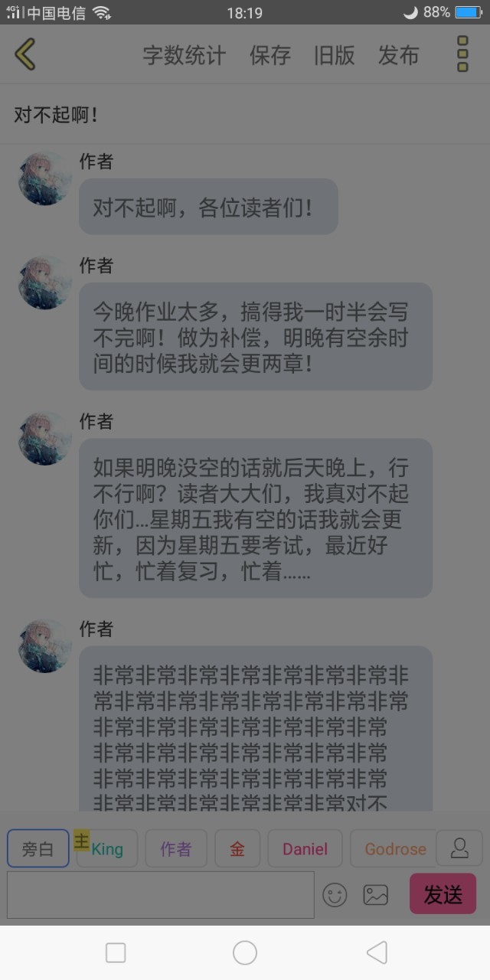Select the 作者 character role
The width and height of the screenshot is (490, 980).
click(176, 849)
